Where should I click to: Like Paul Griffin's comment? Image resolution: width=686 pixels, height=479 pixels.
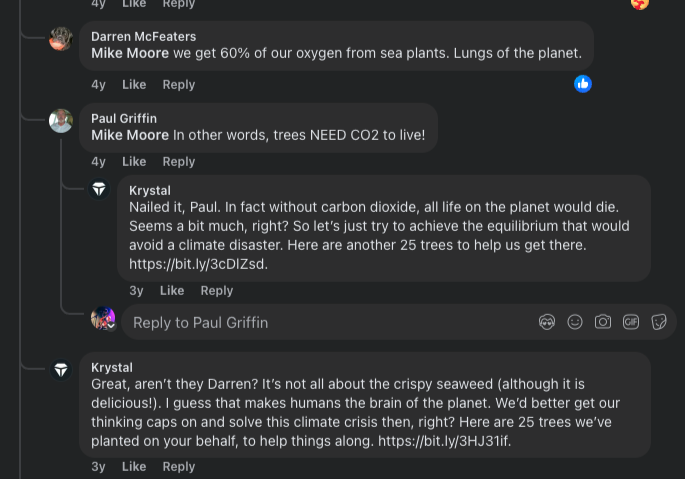tap(134, 162)
